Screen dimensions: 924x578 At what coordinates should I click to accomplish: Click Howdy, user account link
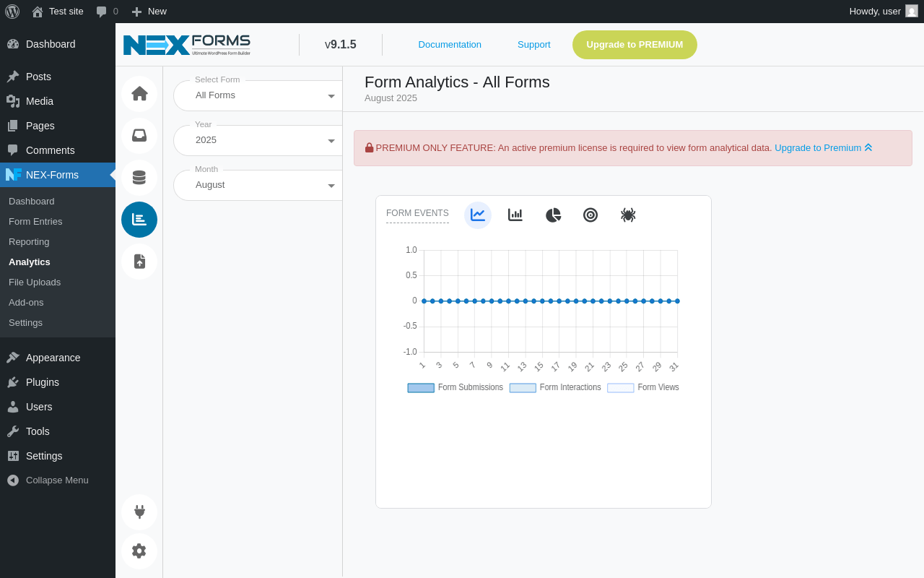pyautogui.click(x=883, y=12)
